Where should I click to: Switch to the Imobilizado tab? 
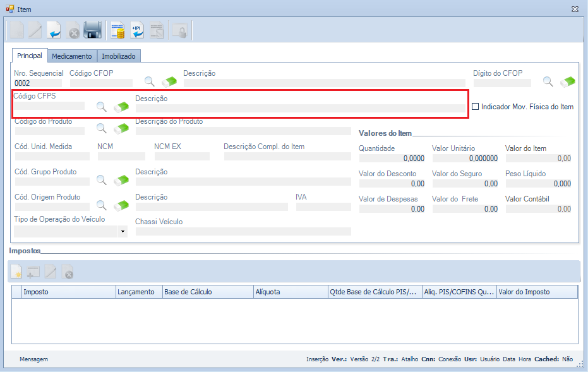coord(119,56)
